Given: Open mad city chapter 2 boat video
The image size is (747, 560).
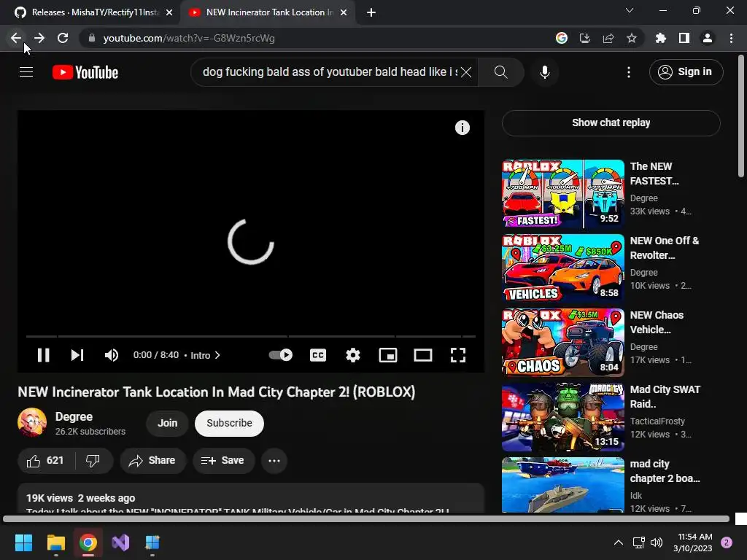Looking at the screenshot, I should tap(563, 485).
